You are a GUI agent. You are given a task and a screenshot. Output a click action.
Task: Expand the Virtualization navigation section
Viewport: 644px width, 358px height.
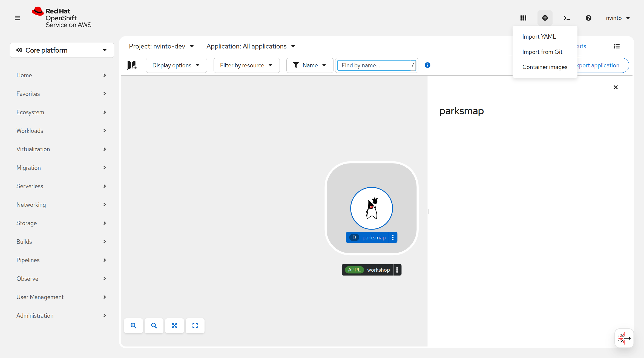[x=61, y=149]
